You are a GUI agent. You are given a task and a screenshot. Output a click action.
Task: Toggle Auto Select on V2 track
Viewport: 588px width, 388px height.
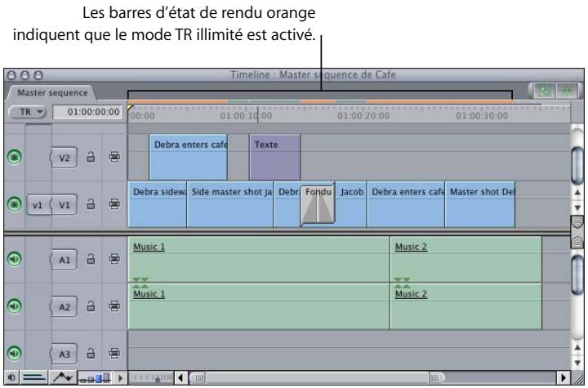point(114,157)
